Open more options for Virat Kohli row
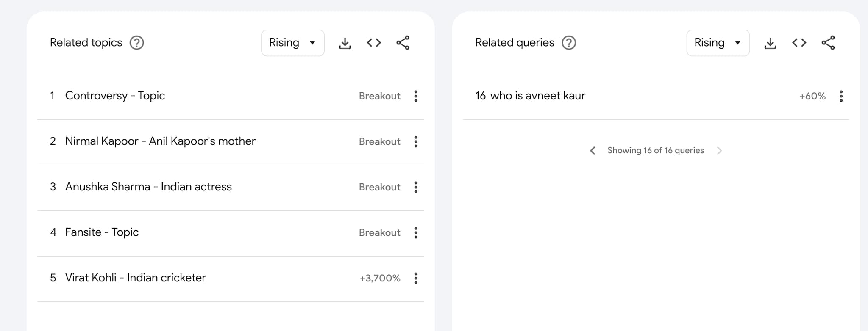This screenshot has width=868, height=331. point(416,278)
